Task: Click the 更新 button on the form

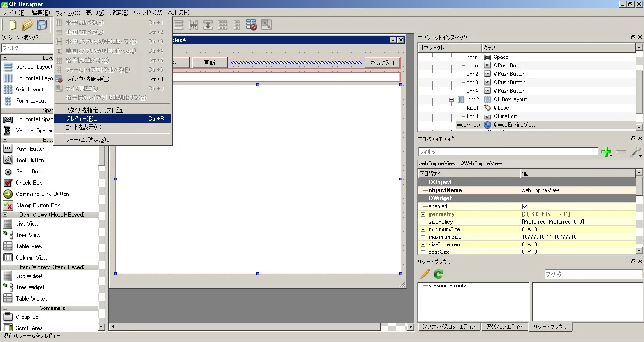Action: (209, 63)
